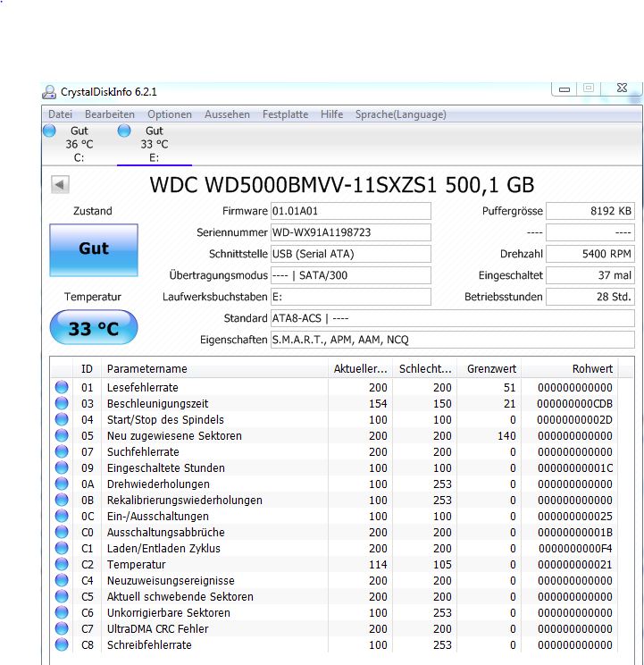Click status orb of Beschleunigungszeit row
Screen dimensions: 644x665
pos(62,403)
